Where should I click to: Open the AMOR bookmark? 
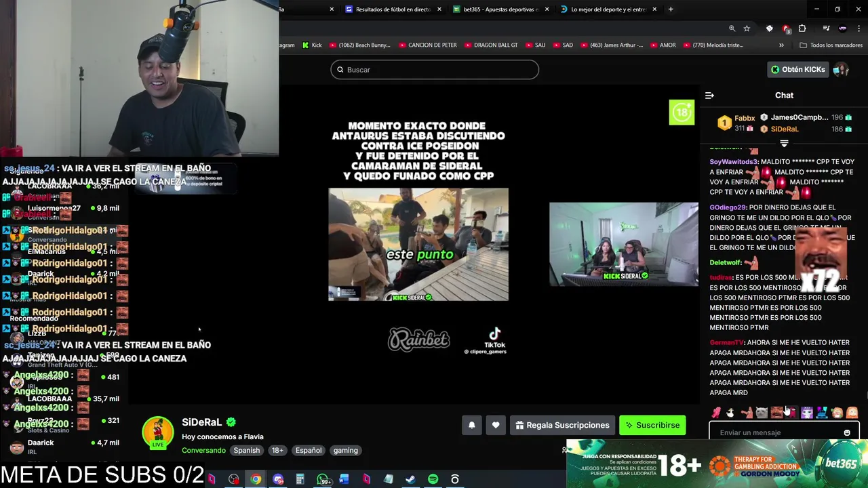pyautogui.click(x=663, y=45)
